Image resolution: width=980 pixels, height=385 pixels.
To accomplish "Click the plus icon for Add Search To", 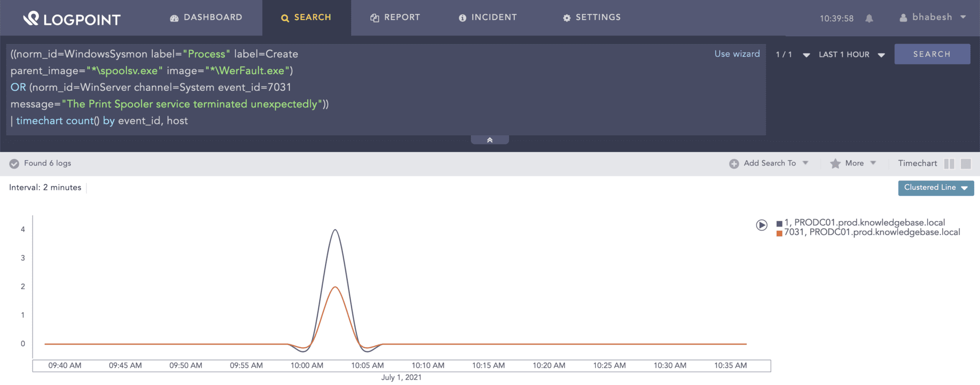I will tap(734, 164).
